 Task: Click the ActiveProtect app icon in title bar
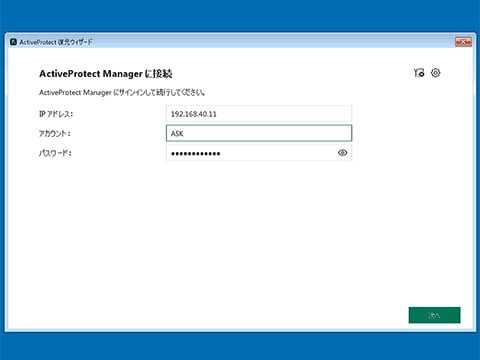[13, 42]
